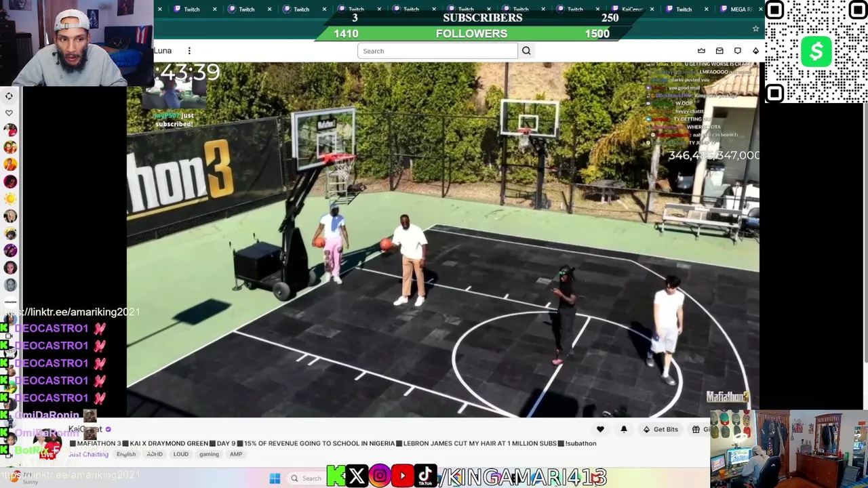This screenshot has height=488, width=868.
Task: Open the blonde-haired avatar channel in sidebar
Action: tap(10, 216)
